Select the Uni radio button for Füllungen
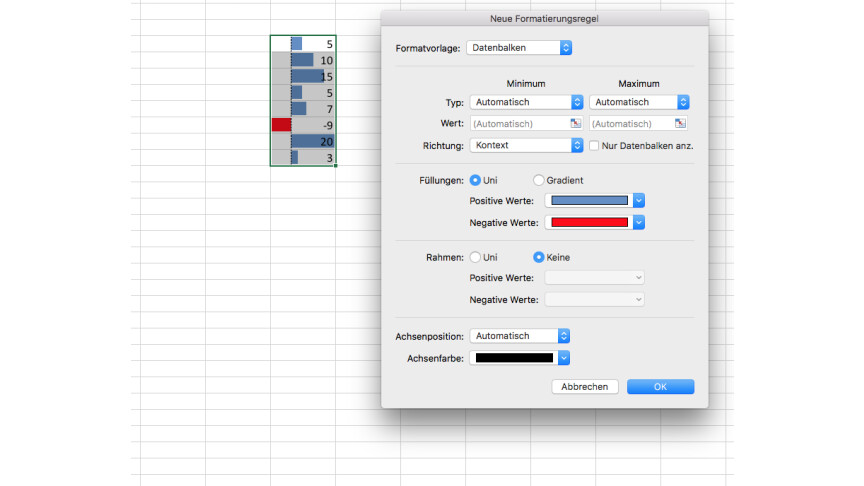The height and width of the screenshot is (486, 864). click(475, 180)
